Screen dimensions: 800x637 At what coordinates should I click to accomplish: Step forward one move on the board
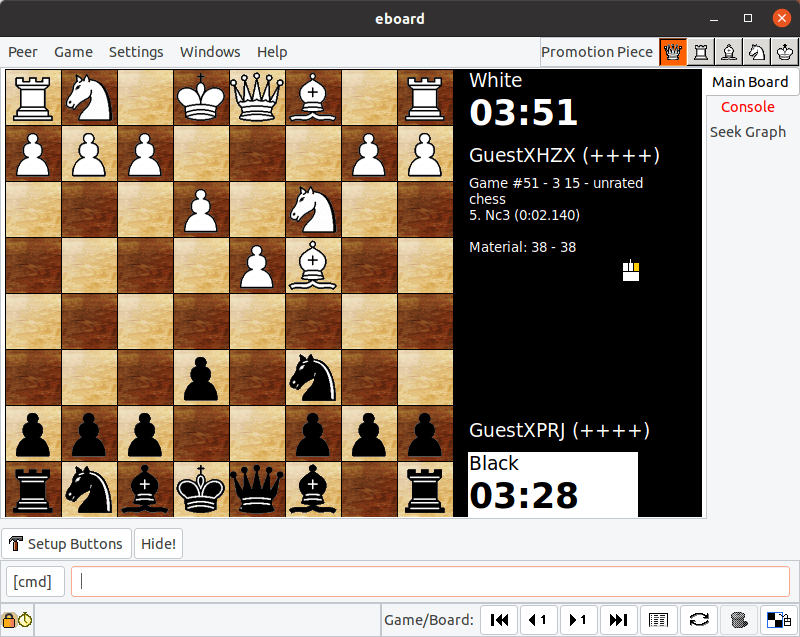[578, 620]
